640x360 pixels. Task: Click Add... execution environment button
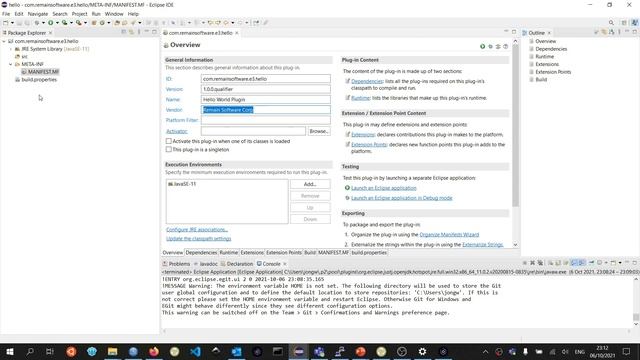[310, 184]
